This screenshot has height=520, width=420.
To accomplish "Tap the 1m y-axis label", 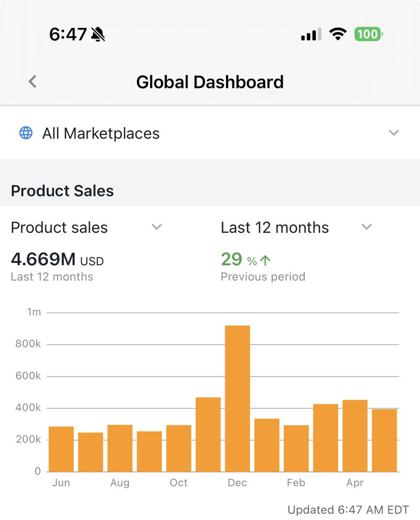I will 34,312.
